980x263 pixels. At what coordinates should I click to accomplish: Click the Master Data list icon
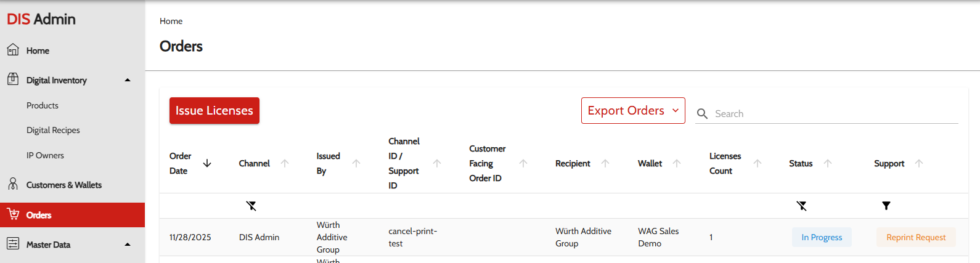13,244
